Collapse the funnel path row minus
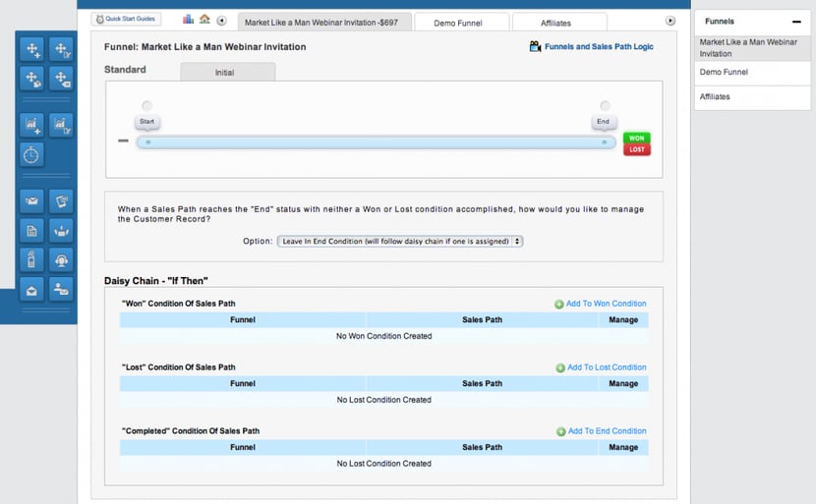This screenshot has width=816, height=504. [x=123, y=140]
